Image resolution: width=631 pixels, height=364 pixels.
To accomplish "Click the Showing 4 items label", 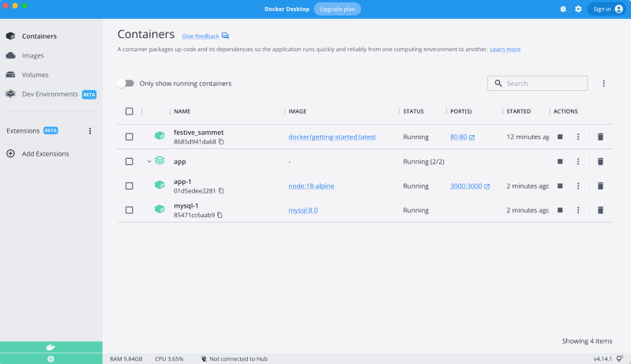I will pyautogui.click(x=587, y=340).
